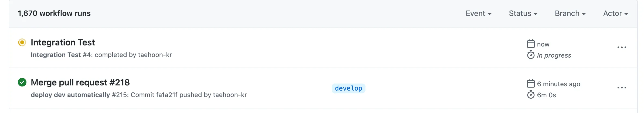Open the Status filter dropdown
This screenshot has height=113, width=644.
click(x=523, y=14)
